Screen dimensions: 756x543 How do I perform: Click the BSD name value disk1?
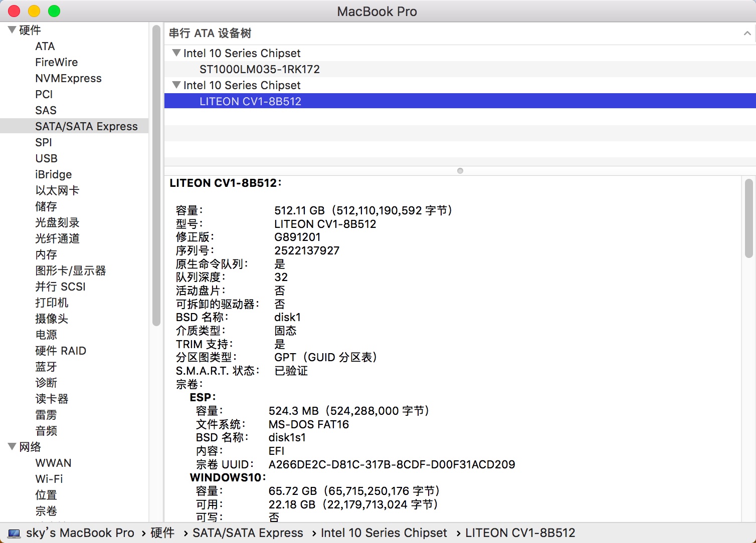point(287,317)
